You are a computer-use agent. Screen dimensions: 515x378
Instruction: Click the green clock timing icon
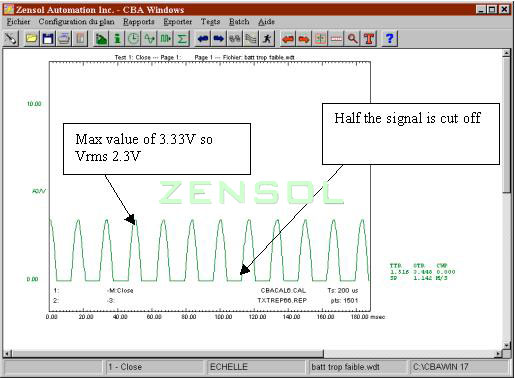pos(133,39)
